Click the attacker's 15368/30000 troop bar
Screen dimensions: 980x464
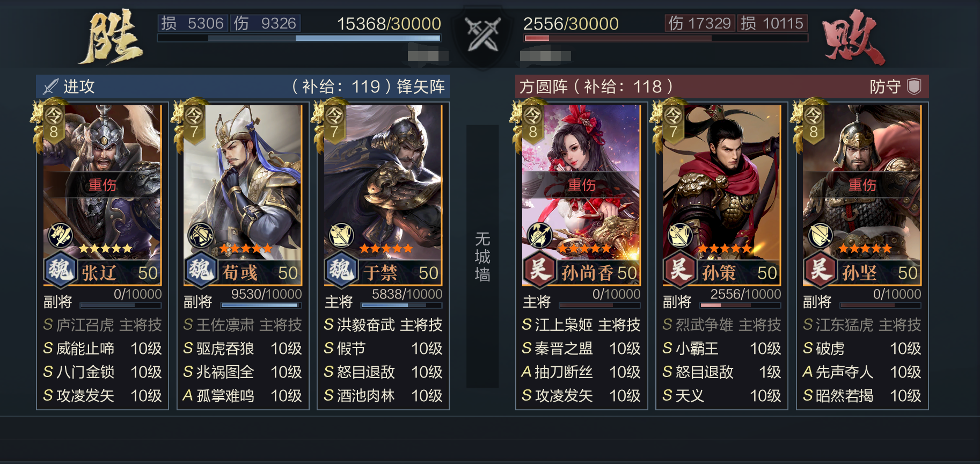pyautogui.click(x=299, y=38)
